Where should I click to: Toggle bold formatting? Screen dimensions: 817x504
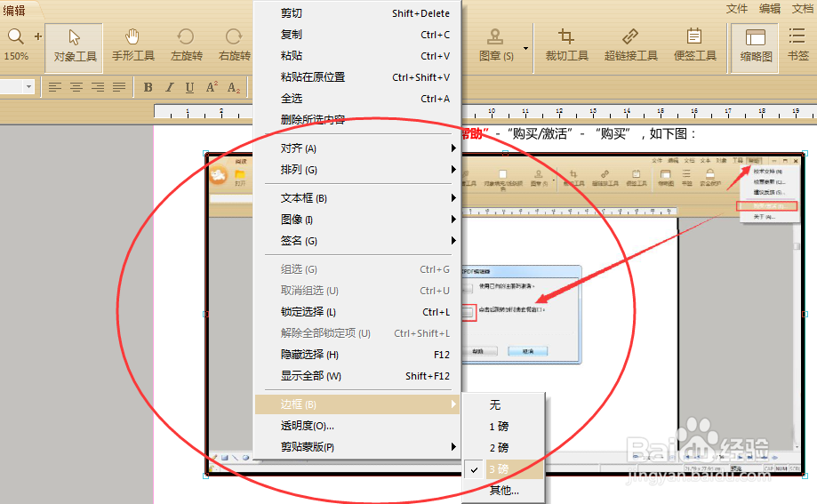pos(148,87)
